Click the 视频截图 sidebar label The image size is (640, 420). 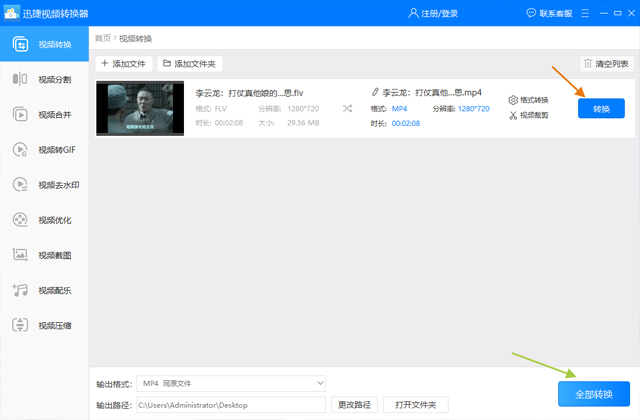coord(55,255)
